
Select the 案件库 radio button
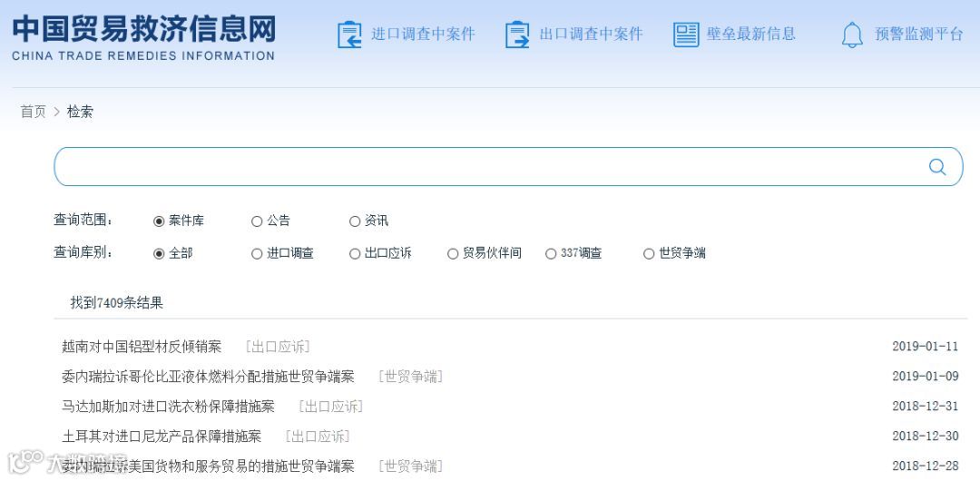point(159,221)
